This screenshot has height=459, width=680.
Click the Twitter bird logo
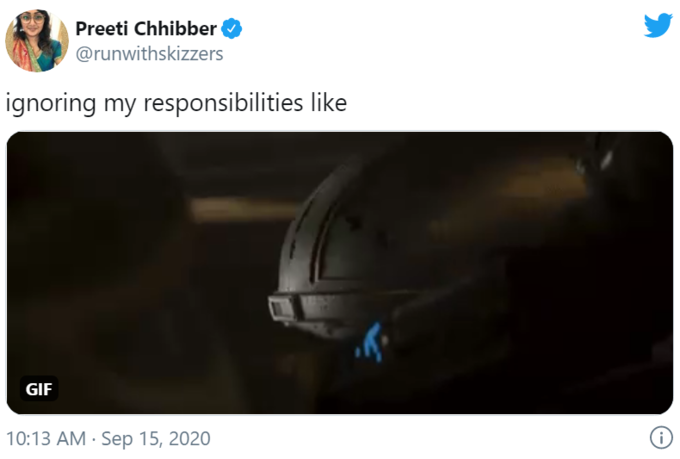pyautogui.click(x=658, y=25)
